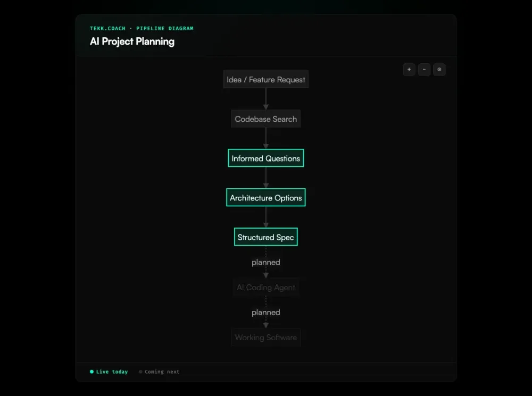Click the reset view icon beside zoom controls
The image size is (532, 396).
tap(439, 70)
